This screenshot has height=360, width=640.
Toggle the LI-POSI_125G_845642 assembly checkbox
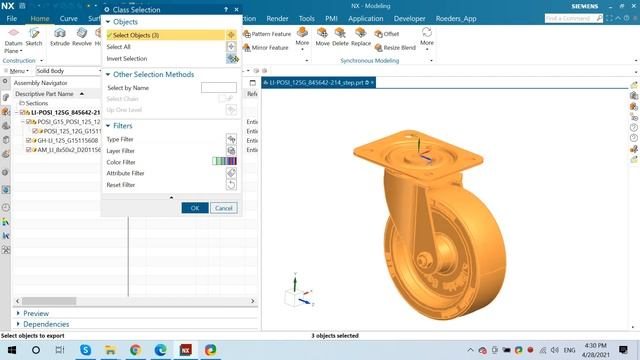(22, 112)
